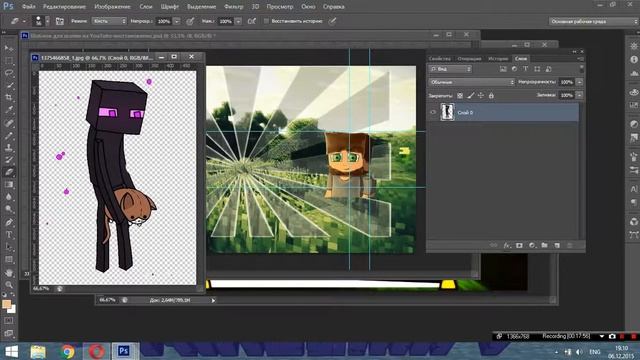Open the File menu
The width and height of the screenshot is (640, 360).
click(29, 7)
